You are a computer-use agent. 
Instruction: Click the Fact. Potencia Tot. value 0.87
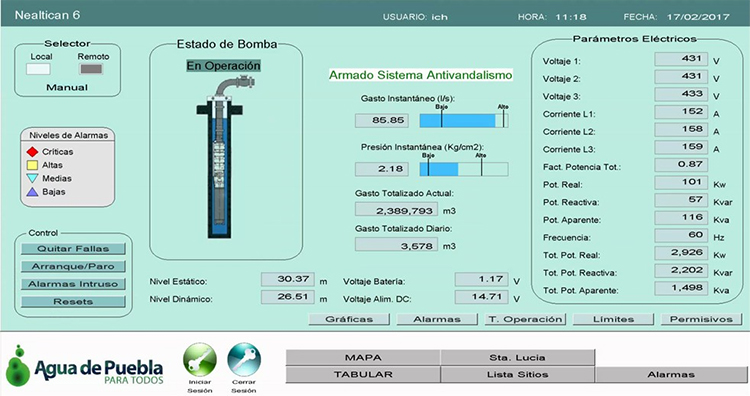pyautogui.click(x=681, y=165)
